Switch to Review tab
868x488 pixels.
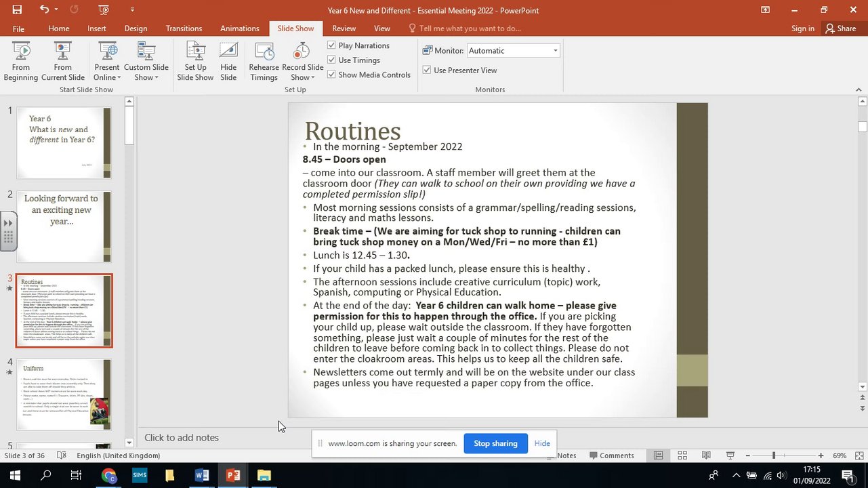tap(344, 28)
